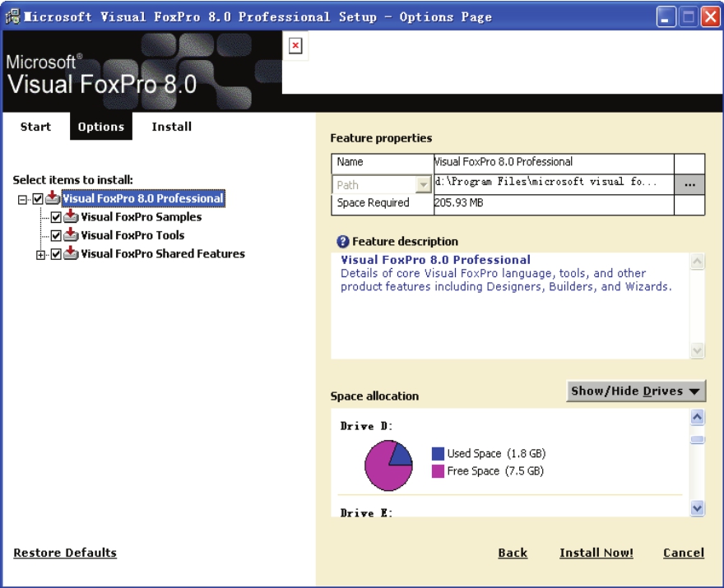This screenshot has width=724, height=588.
Task: Click the setup icon in the title bar
Action: point(12,16)
